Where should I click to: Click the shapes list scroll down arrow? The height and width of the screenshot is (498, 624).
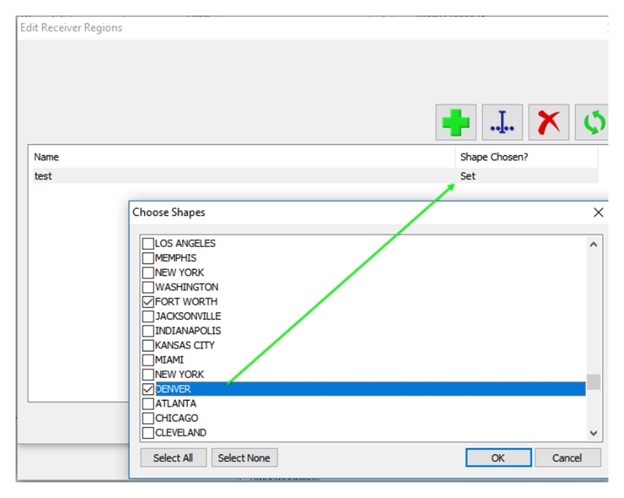593,433
